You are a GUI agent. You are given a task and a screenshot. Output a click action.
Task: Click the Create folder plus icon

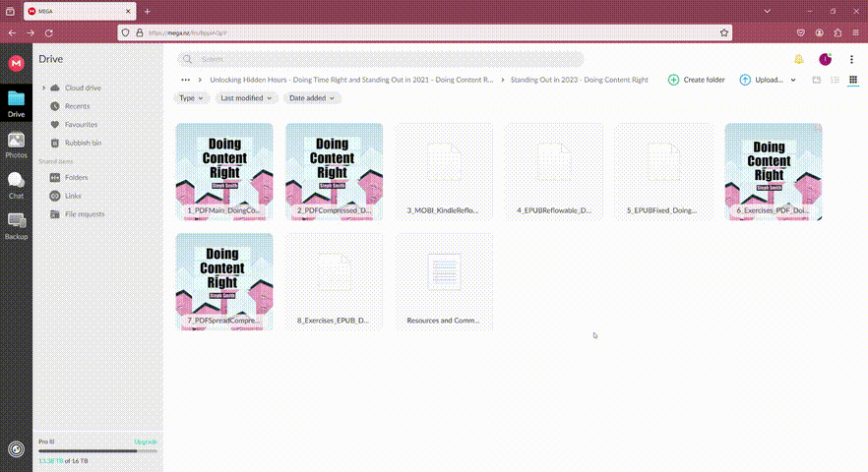click(673, 80)
